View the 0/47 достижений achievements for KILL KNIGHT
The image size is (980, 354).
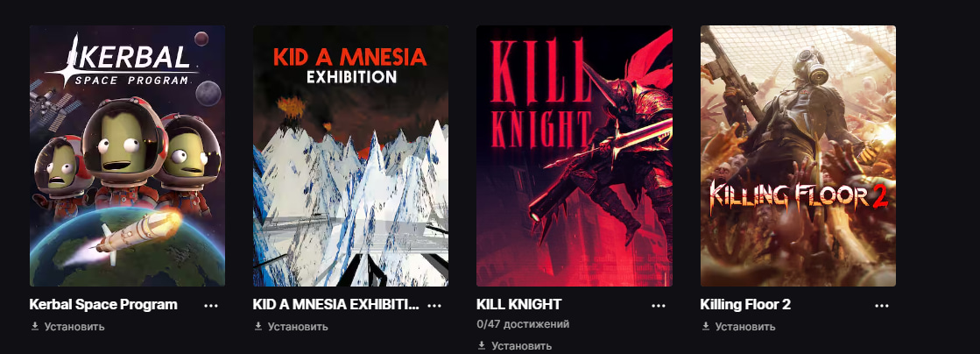point(523,324)
